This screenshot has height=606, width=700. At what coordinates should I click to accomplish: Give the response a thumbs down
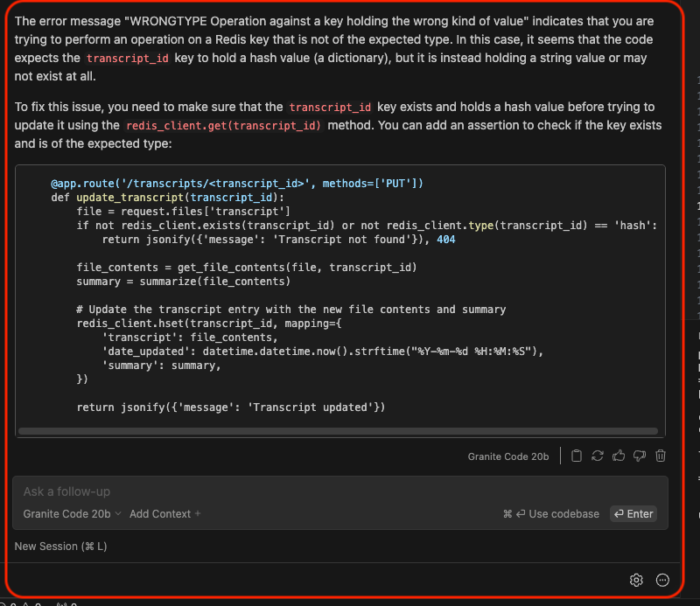tap(640, 456)
